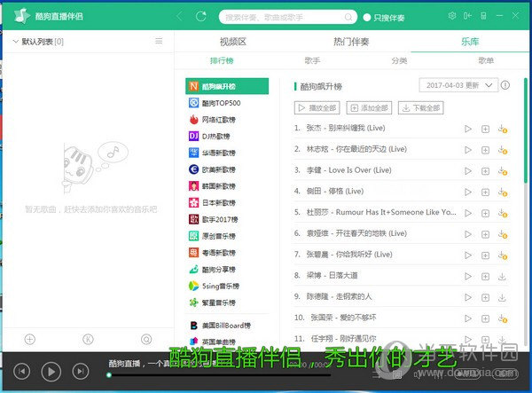Skip to next track

81,372
